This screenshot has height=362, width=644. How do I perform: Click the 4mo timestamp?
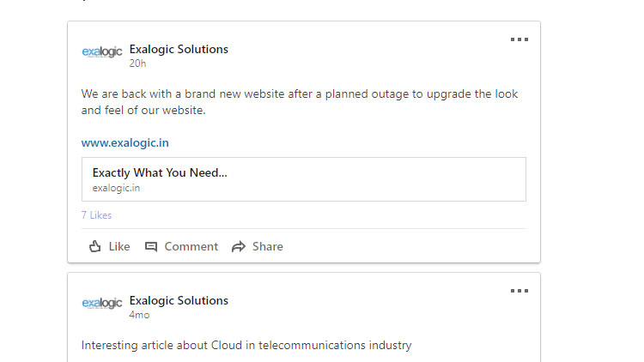(139, 315)
